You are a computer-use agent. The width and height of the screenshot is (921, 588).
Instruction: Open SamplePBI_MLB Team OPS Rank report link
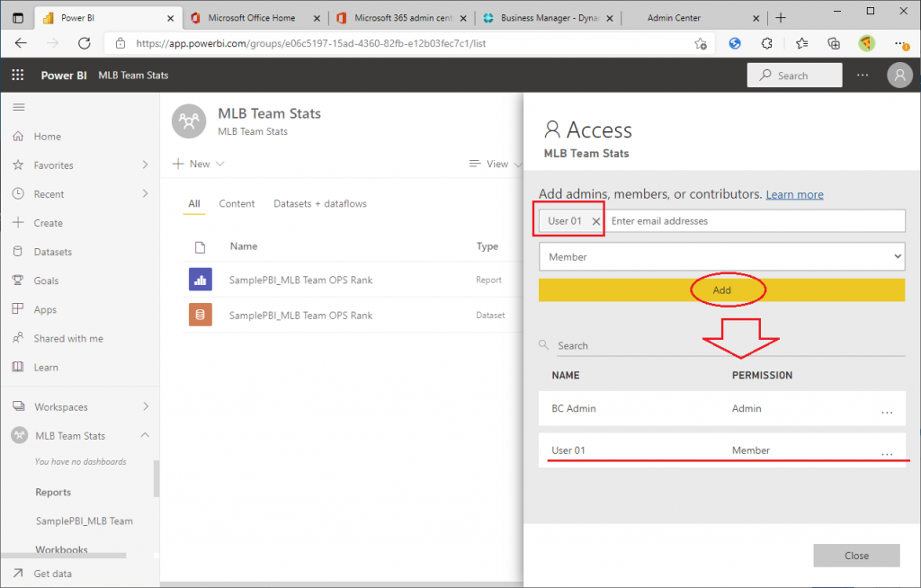[300, 281]
